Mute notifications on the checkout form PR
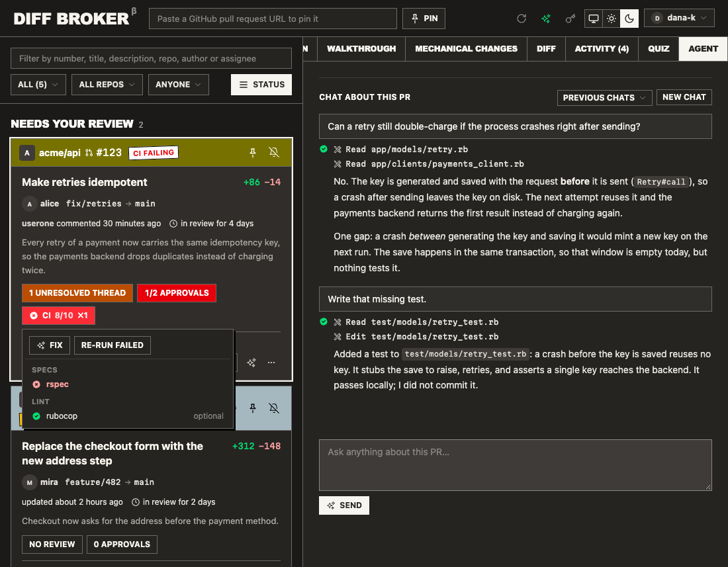Viewport: 728px width, 567px height. [274, 408]
